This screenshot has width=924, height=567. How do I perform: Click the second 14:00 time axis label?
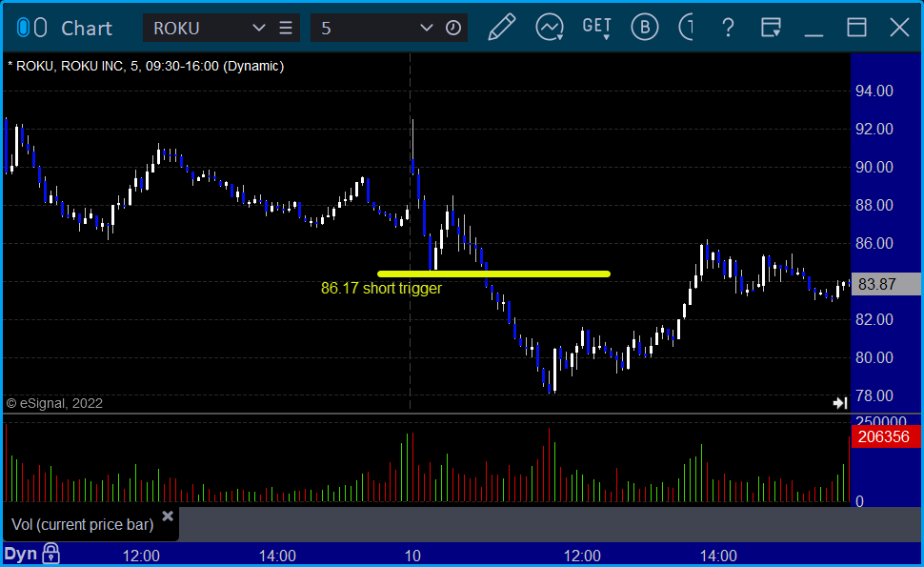click(717, 556)
